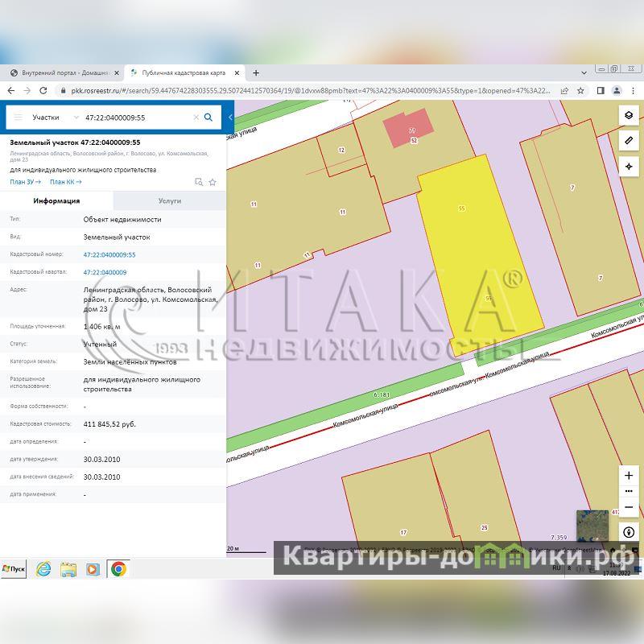The image size is (644, 644).
Task: Open the hamburger menu in search bar
Action: point(19,118)
